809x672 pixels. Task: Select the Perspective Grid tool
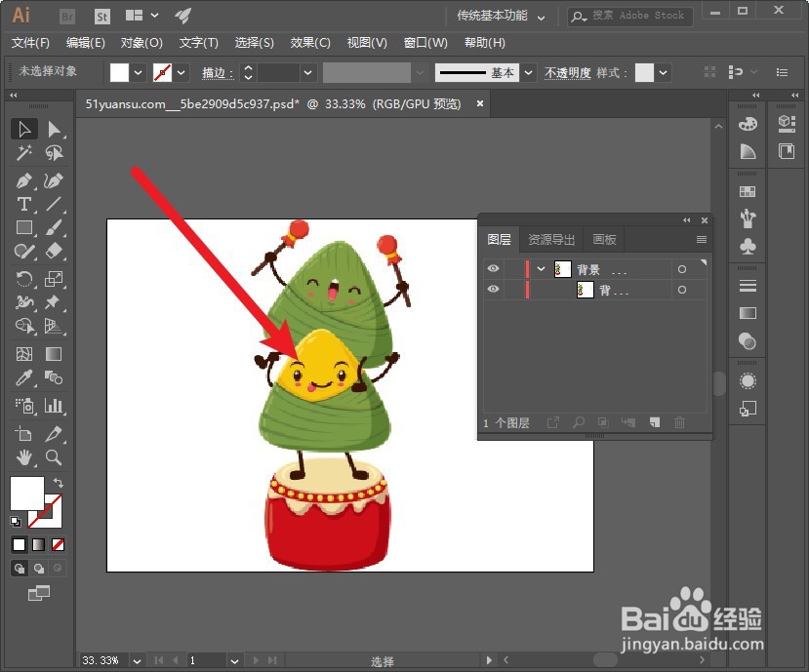click(54, 326)
